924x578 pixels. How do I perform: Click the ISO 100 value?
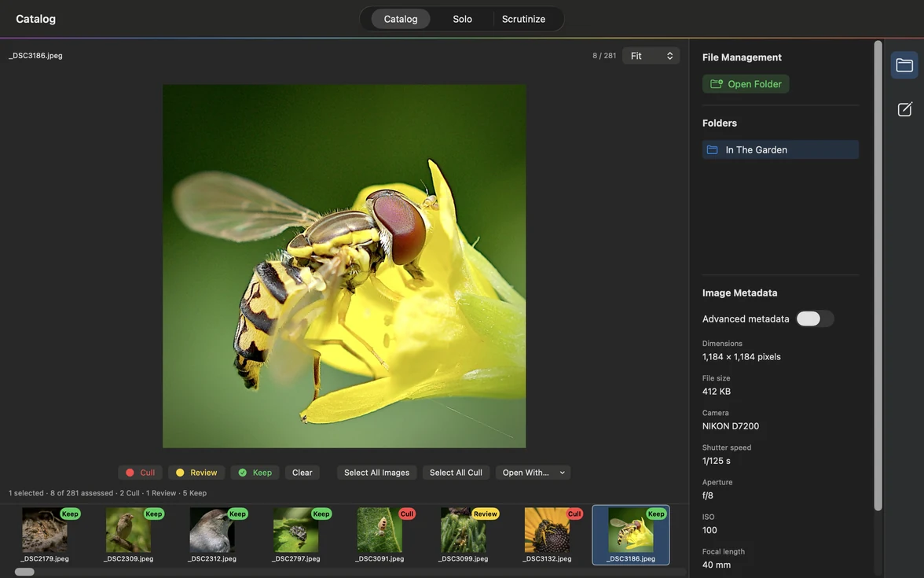[x=709, y=530]
